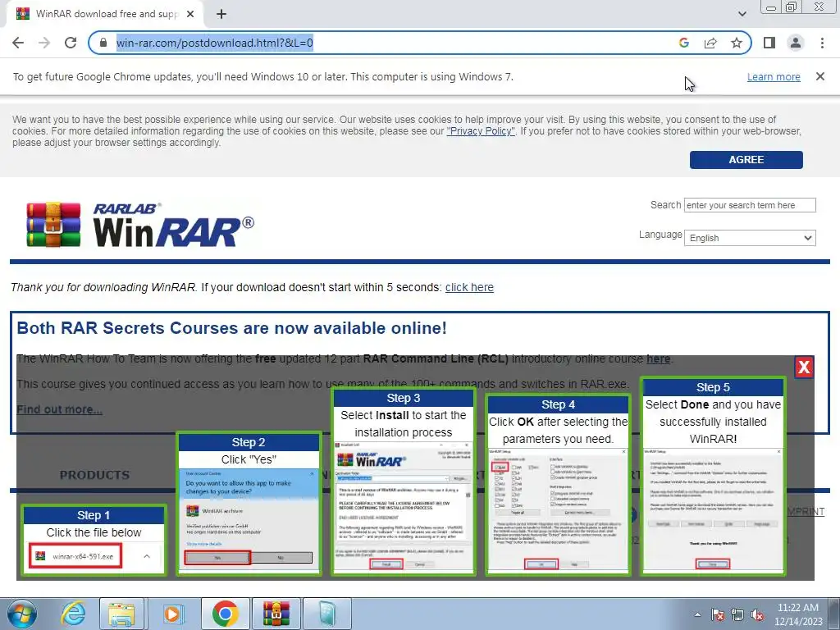840x630 pixels.
Task: View site information lock icon
Action: pos(103,43)
